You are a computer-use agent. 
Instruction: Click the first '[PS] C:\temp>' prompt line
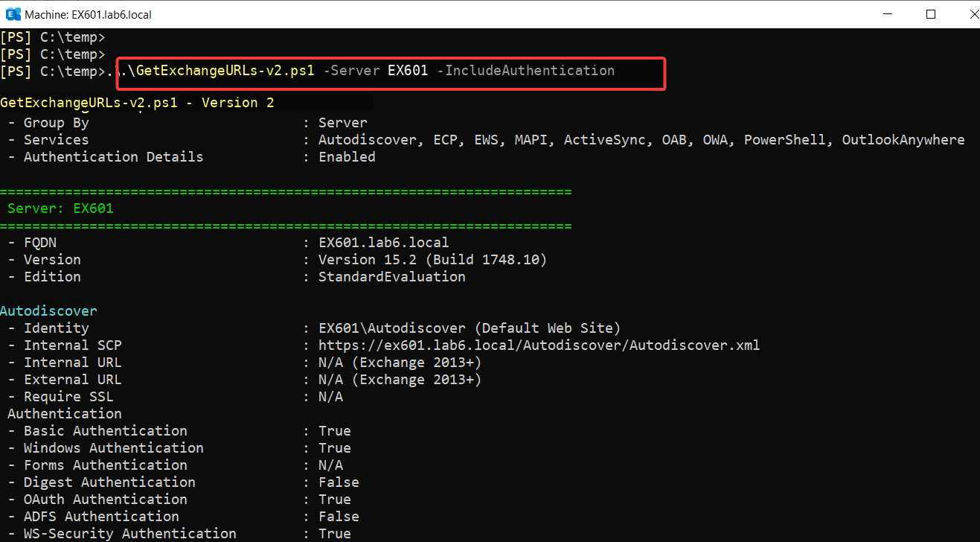[x=53, y=37]
